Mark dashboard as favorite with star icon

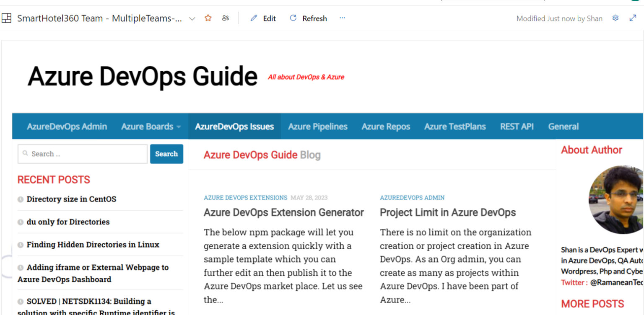click(208, 18)
